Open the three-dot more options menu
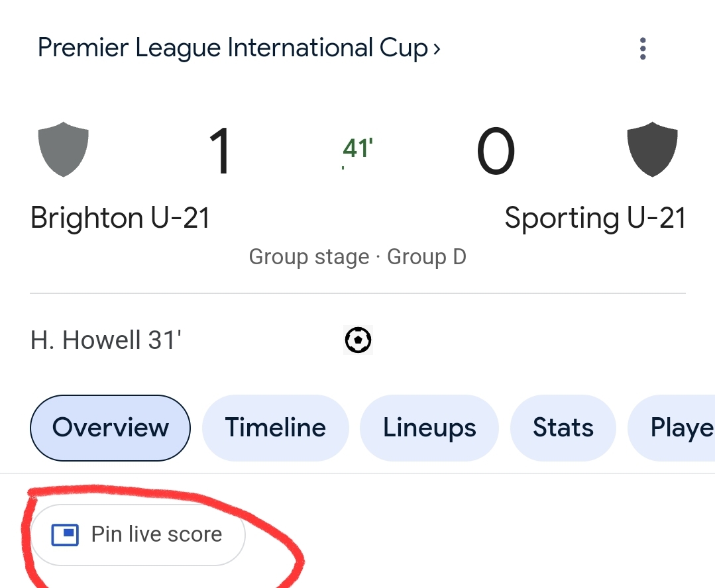Viewport: 715px width, 588px height. click(643, 48)
